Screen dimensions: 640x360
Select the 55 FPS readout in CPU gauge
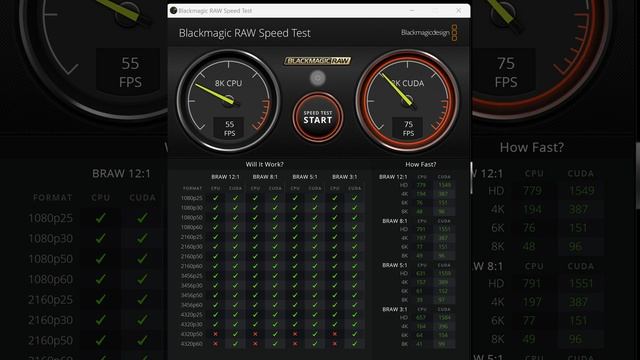[229, 128]
